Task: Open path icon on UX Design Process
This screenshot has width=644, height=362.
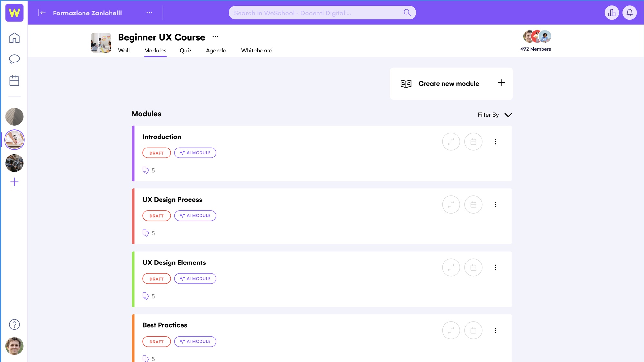Action: 451,205
